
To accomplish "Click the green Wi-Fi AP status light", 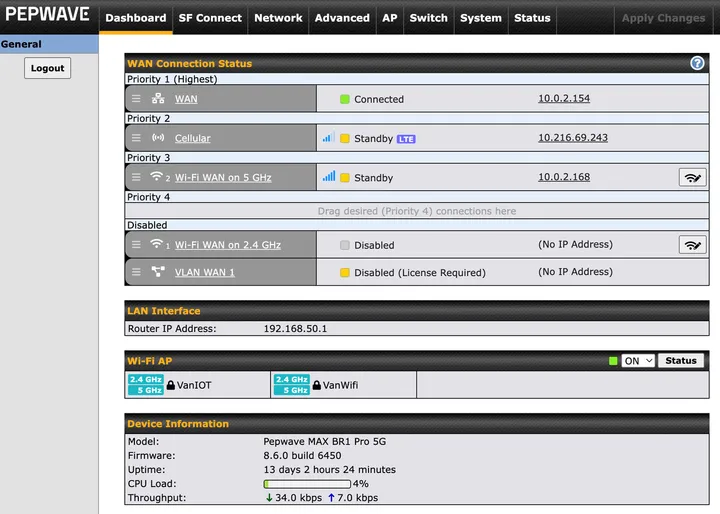I will (x=613, y=361).
